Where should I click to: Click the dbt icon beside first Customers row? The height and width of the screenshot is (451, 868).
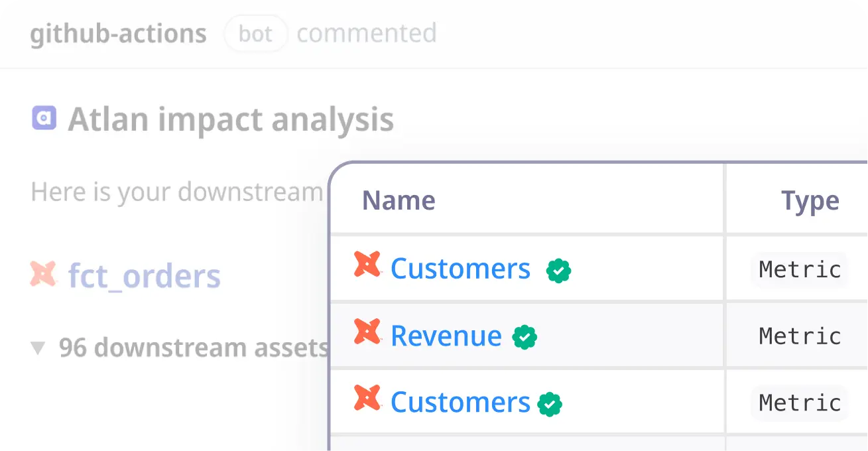[367, 265]
